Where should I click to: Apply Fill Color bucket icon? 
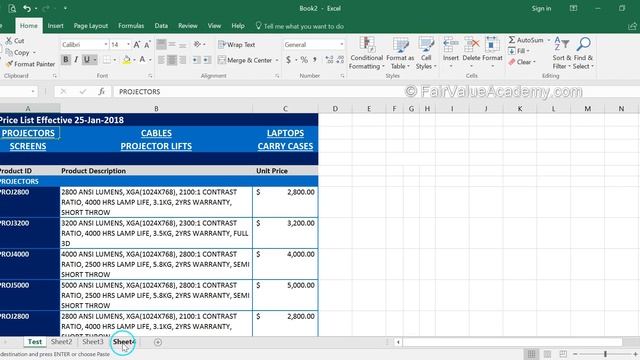[x=127, y=60]
